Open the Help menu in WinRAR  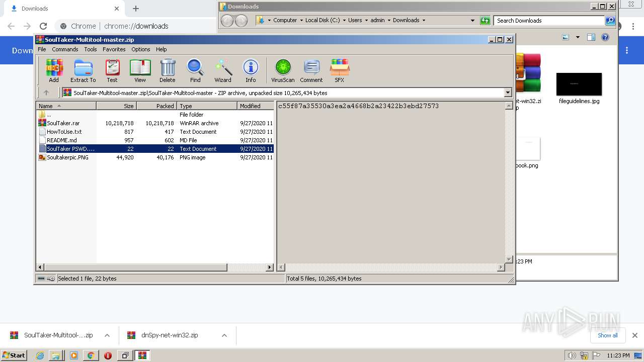[x=162, y=49]
